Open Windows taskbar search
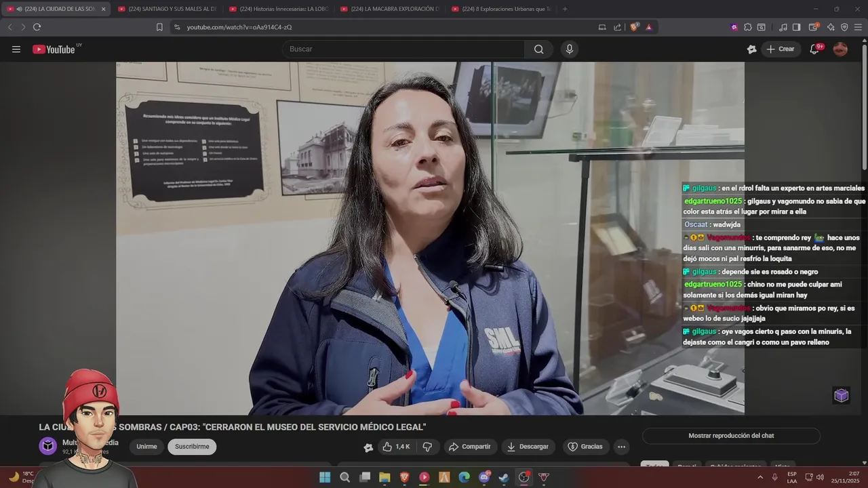Image resolution: width=868 pixels, height=488 pixels. pos(344,477)
